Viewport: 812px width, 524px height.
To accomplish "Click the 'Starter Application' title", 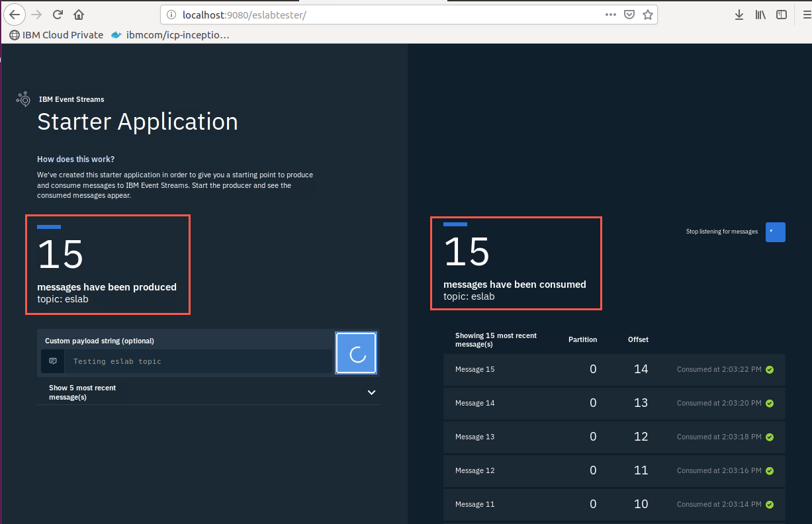I will coord(138,122).
